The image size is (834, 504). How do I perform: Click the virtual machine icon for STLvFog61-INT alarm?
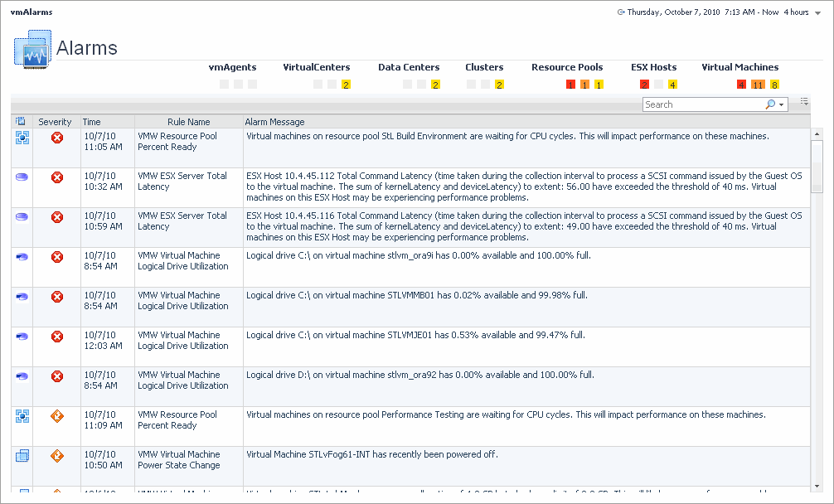[x=22, y=455]
